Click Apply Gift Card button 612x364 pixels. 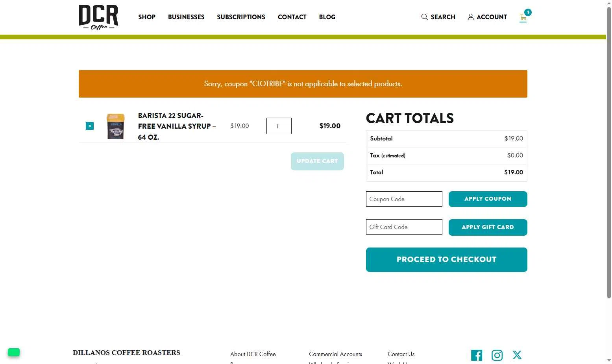point(488,227)
